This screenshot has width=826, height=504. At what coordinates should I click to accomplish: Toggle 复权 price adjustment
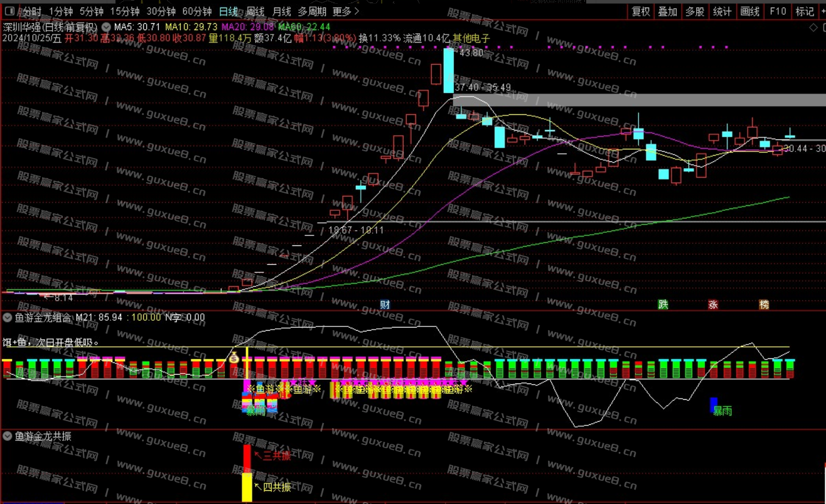pos(641,11)
